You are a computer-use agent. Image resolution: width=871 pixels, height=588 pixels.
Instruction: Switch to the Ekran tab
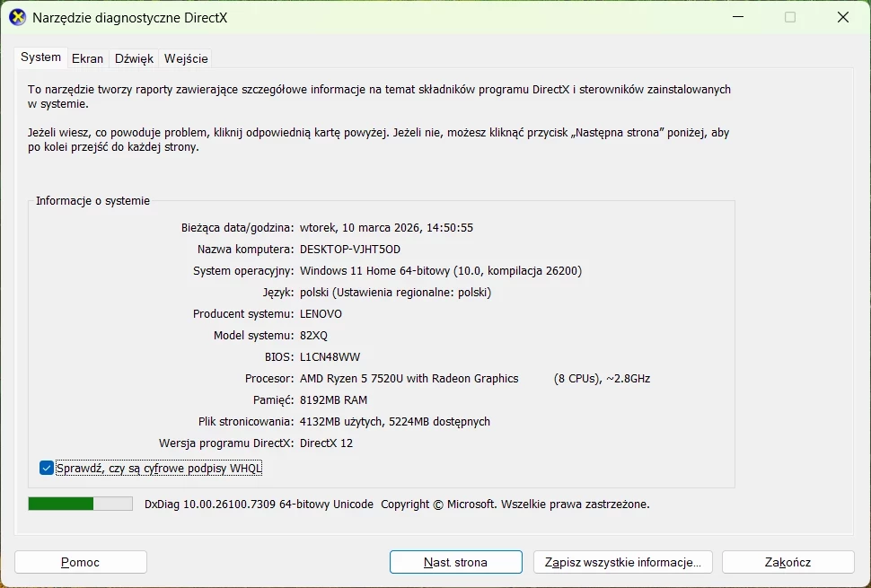(87, 58)
